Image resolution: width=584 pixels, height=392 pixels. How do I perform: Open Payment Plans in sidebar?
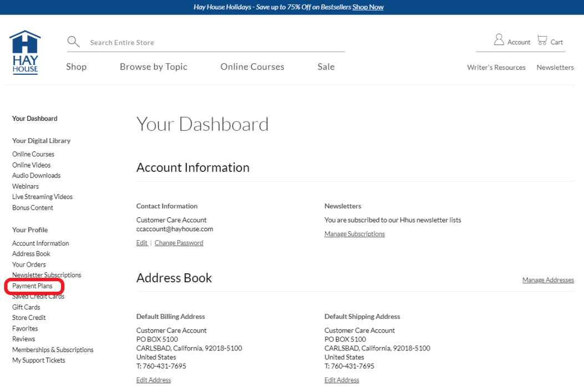point(32,286)
